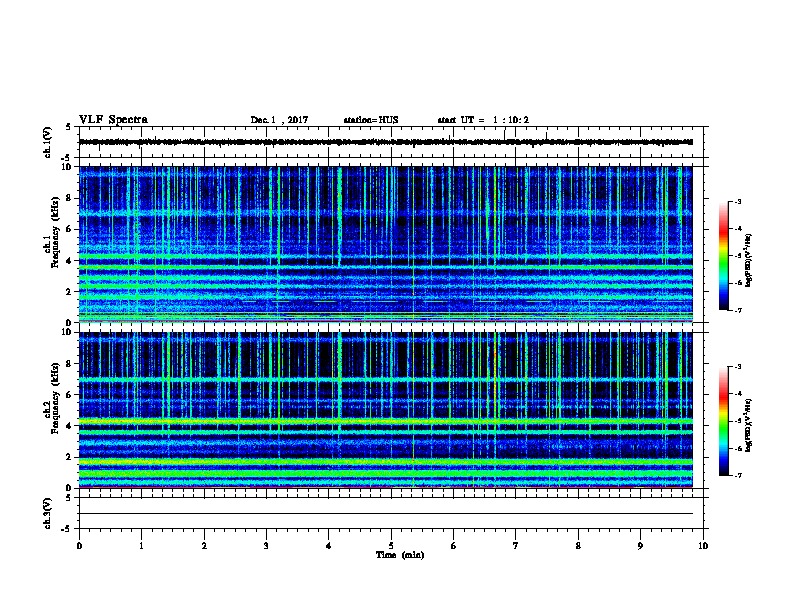Click the "-5" tick on ch.3(V) axis
Viewport: 792px width, 612px height.
point(68,529)
